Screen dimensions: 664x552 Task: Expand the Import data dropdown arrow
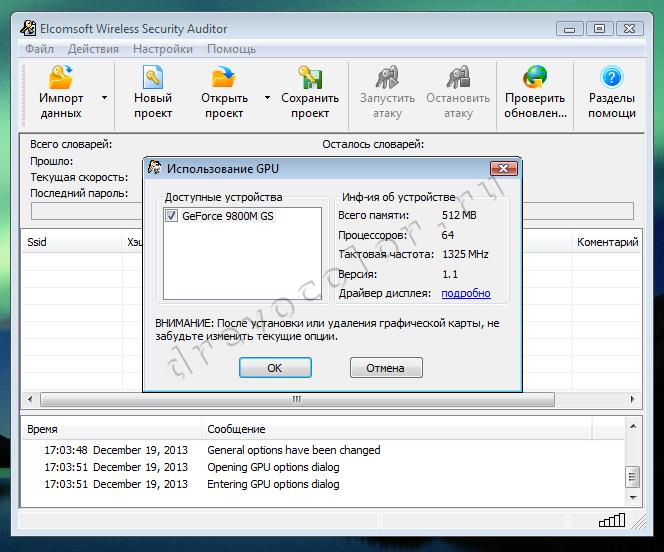(104, 98)
